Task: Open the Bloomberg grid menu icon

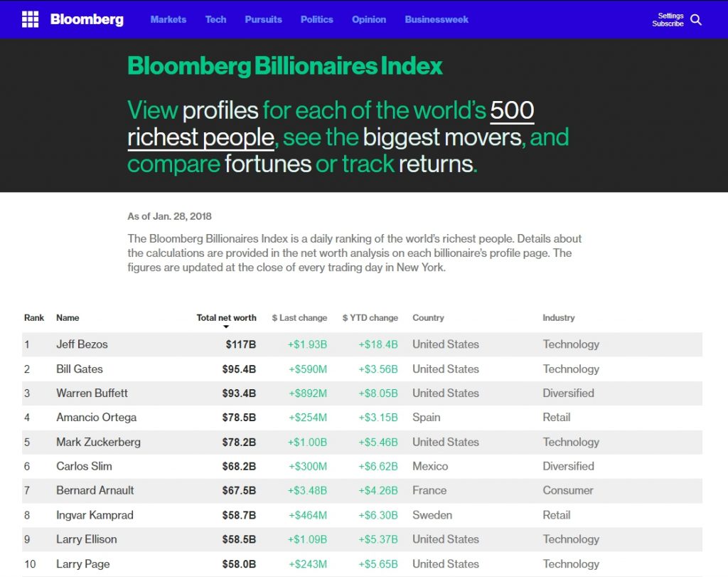Action: coord(30,19)
